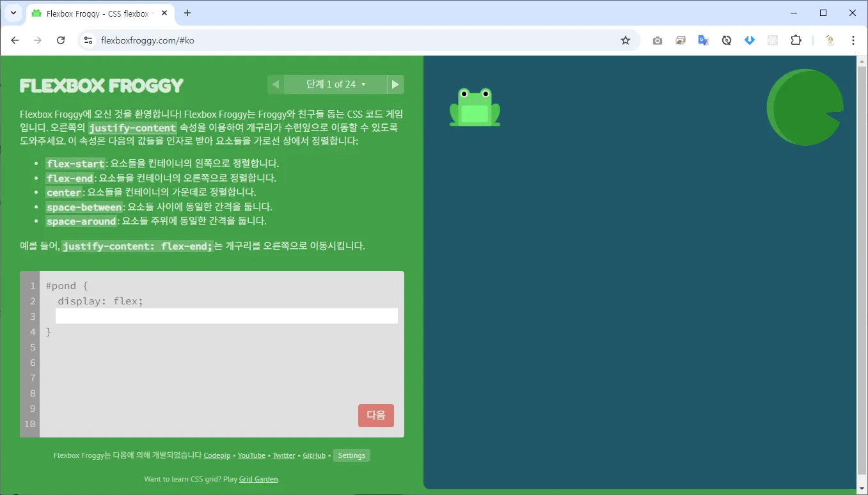Screen dimensions: 868x495
Task: Click the green lily pad
Action: pyautogui.click(x=805, y=107)
